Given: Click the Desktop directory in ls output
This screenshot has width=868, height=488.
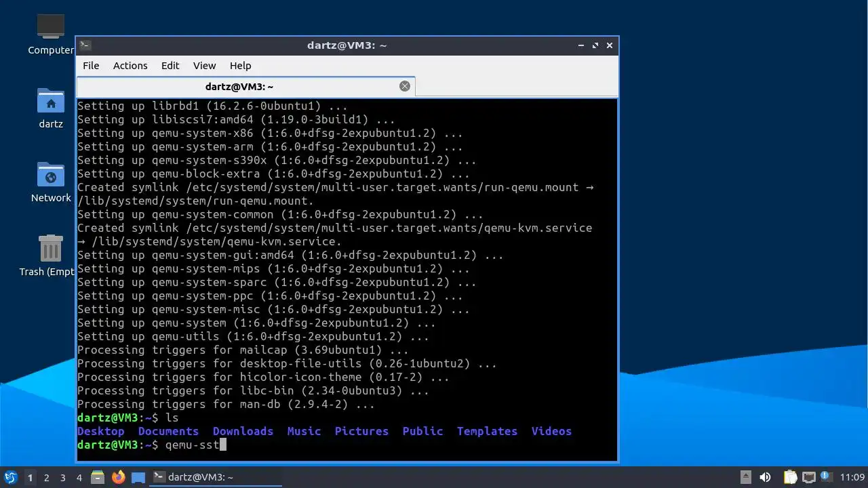Looking at the screenshot, I should [x=101, y=431].
